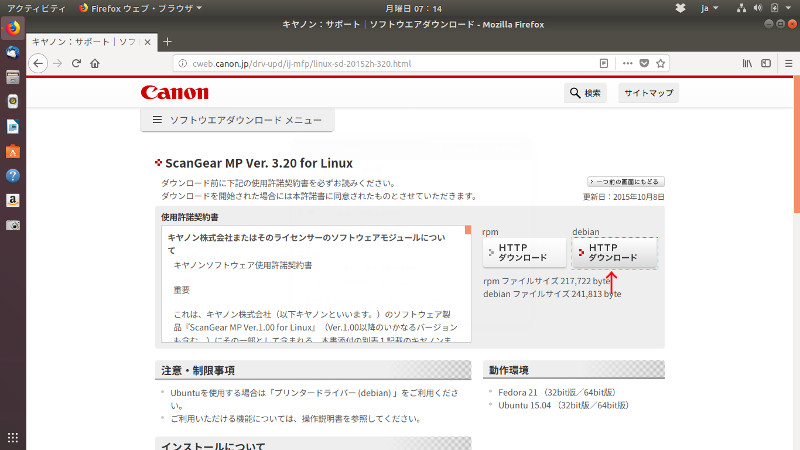Image resolution: width=800 pixels, height=450 pixels.
Task: Download rpm package via HTTP
Action: pyautogui.click(x=524, y=253)
